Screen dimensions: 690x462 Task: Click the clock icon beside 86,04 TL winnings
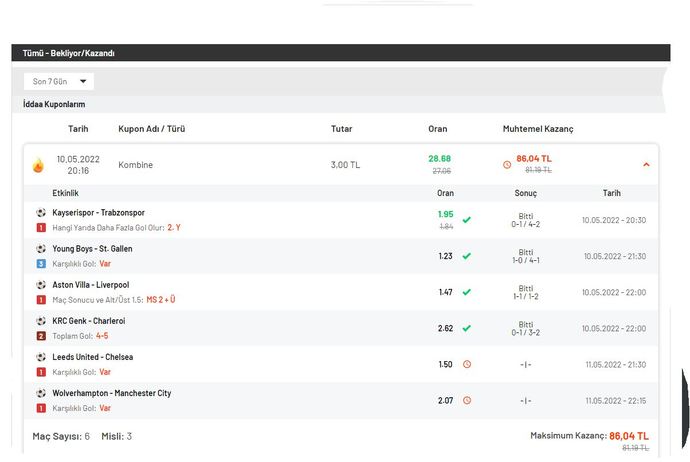[507, 165]
